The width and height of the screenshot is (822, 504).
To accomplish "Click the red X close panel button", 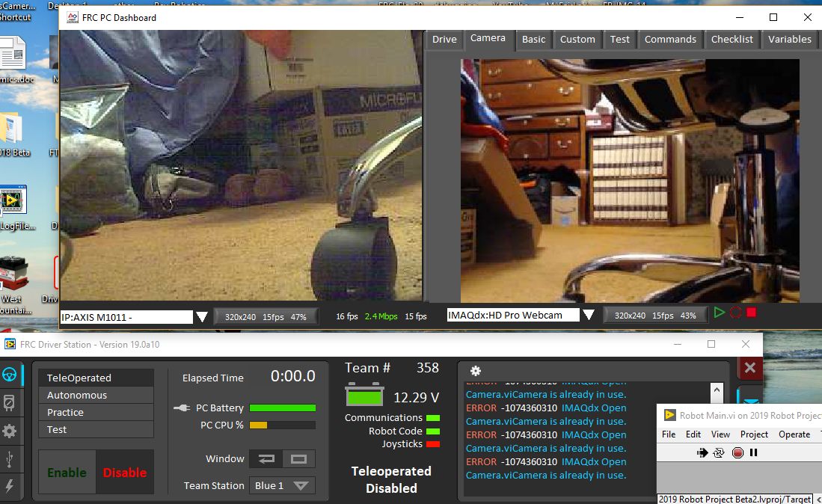I will pos(749,368).
